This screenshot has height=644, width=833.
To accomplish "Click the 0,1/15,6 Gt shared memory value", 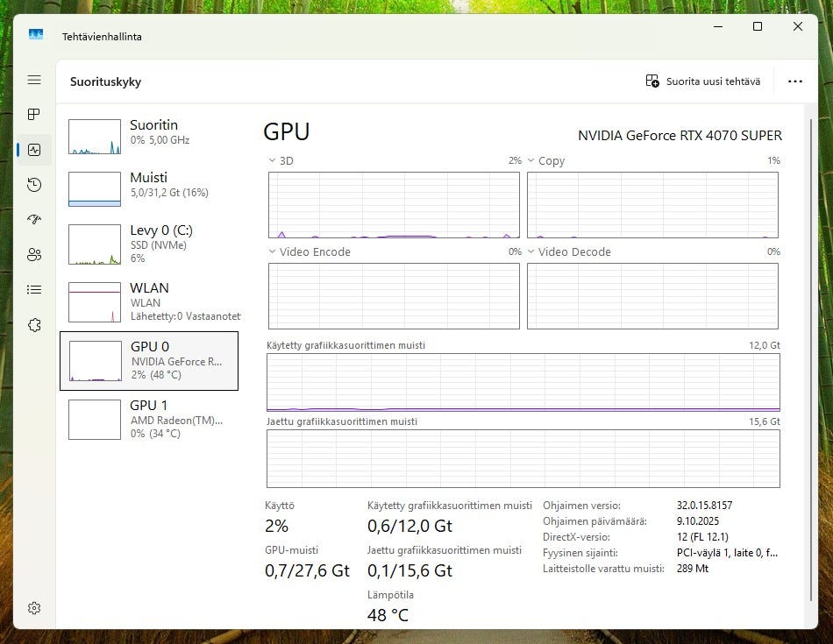I will [409, 570].
